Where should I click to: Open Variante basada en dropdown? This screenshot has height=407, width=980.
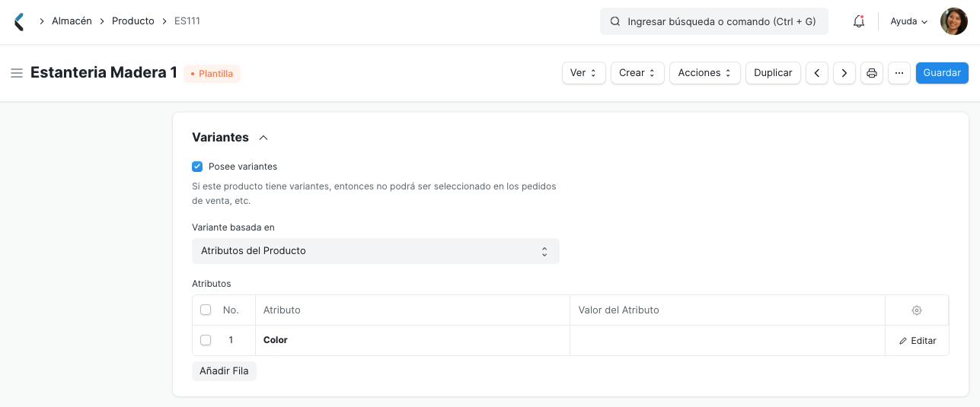coord(375,251)
